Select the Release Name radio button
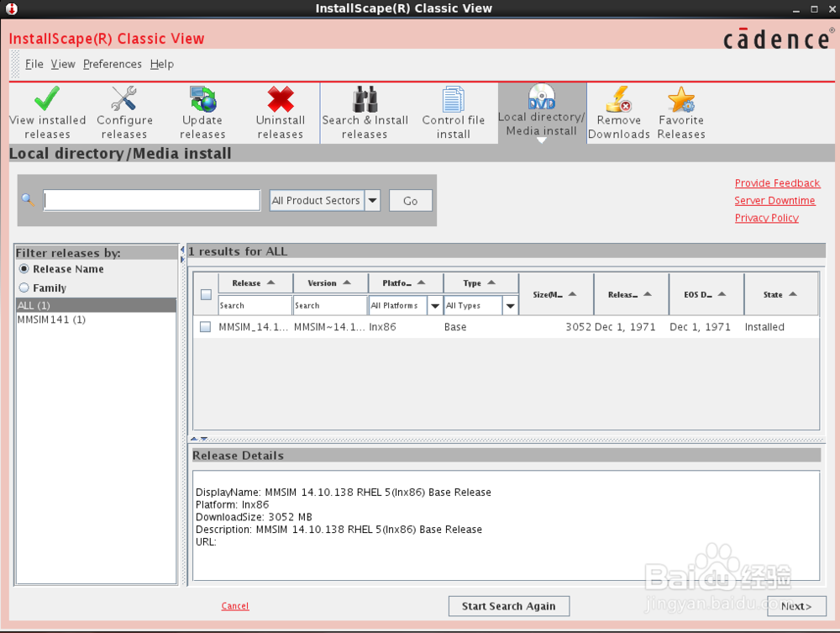This screenshot has width=840, height=633. pyautogui.click(x=24, y=268)
